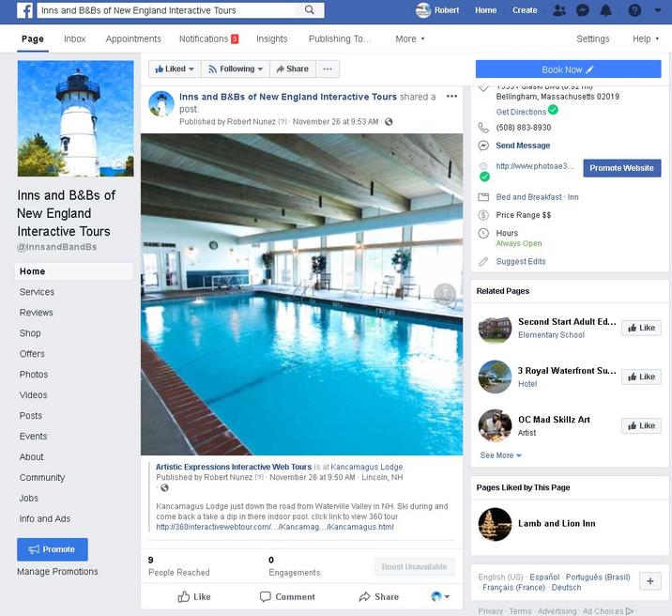Select Services in the sidebar
This screenshot has height=616, width=672.
point(37,292)
